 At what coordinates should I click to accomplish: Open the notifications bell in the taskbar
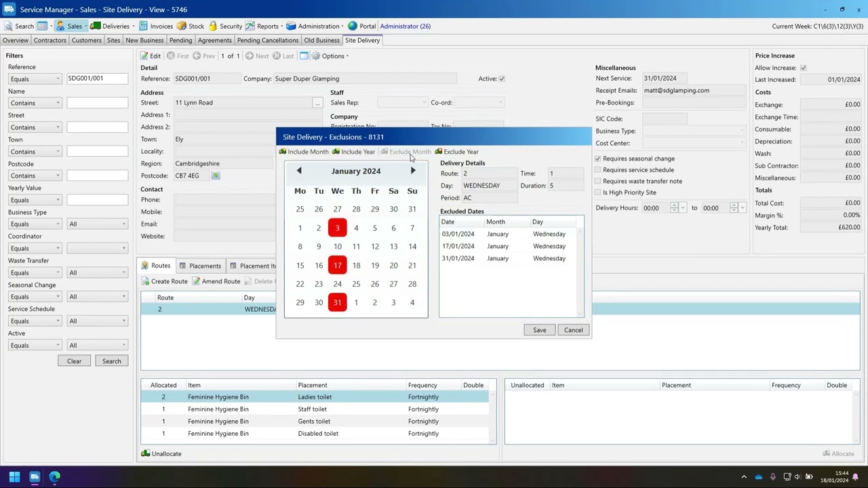857,477
